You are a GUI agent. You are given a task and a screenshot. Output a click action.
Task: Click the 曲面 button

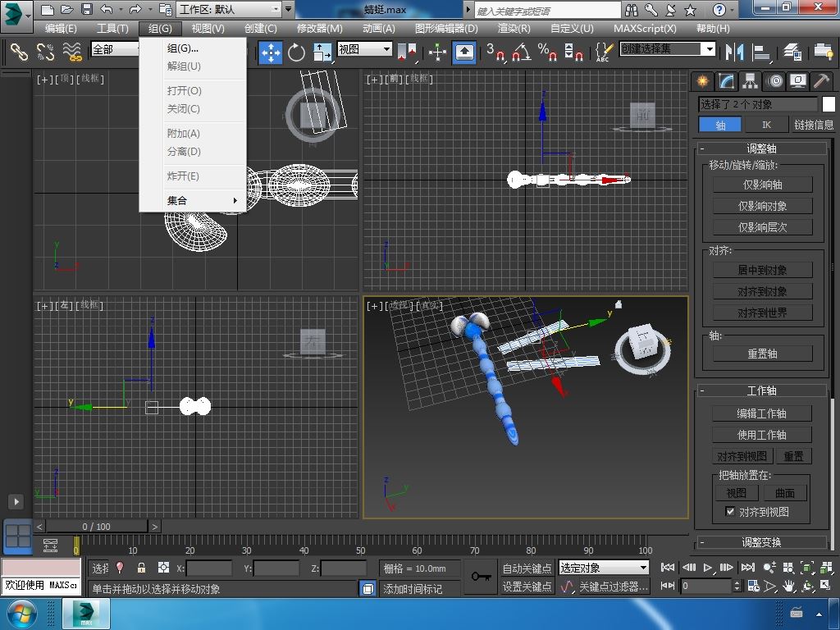click(785, 493)
